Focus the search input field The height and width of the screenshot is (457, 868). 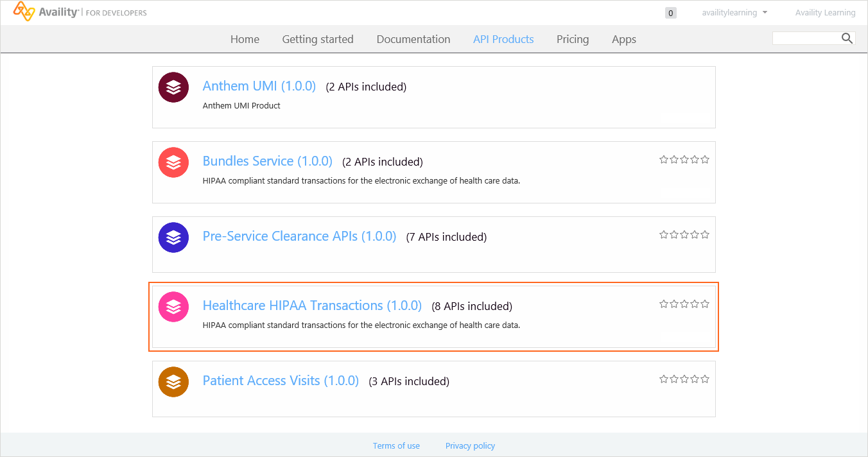click(x=806, y=39)
